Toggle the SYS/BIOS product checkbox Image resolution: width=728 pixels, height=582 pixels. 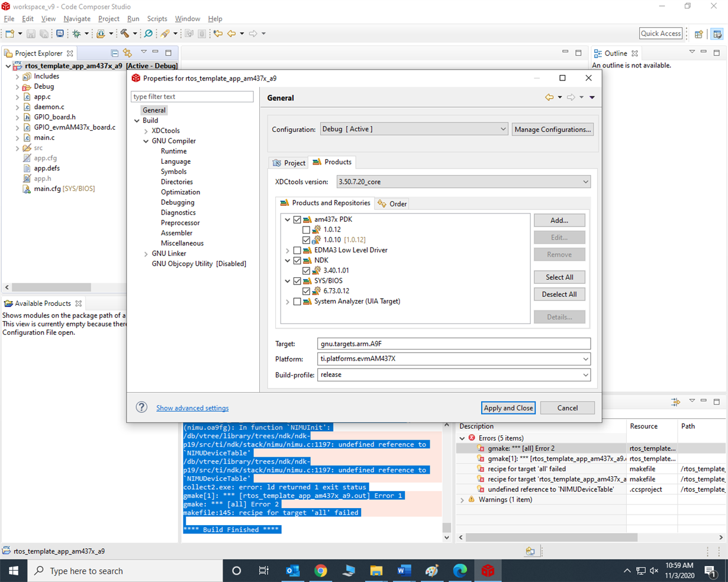coord(297,281)
